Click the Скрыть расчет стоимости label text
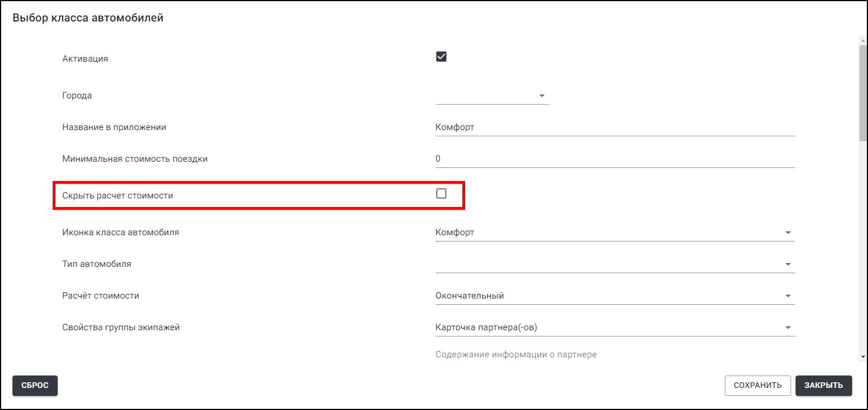The height and width of the screenshot is (410, 868). pos(117,196)
